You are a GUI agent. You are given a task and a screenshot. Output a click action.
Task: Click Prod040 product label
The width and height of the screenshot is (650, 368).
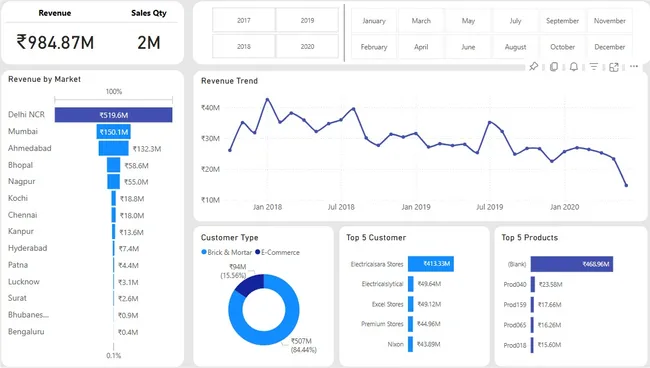515,284
